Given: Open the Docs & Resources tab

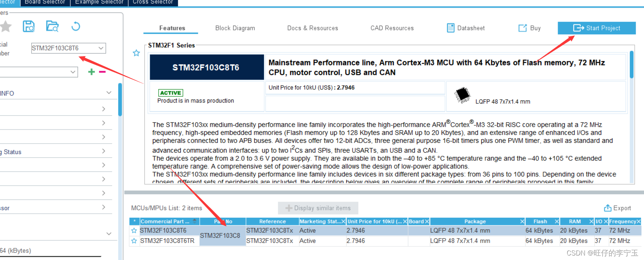Looking at the screenshot, I should point(312,28).
